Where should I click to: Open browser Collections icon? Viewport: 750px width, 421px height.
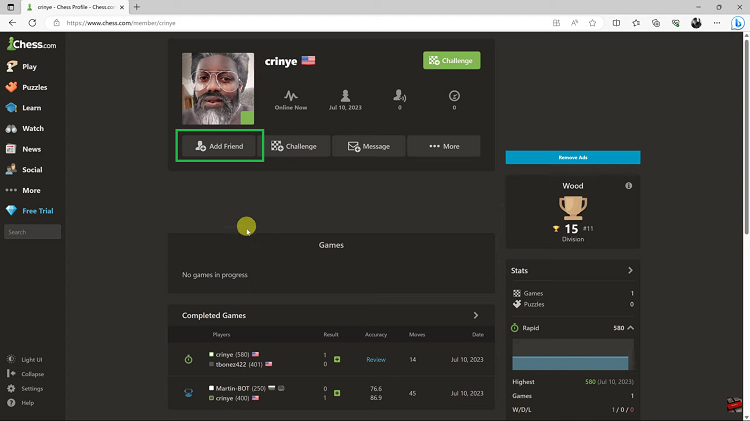pyautogui.click(x=656, y=22)
